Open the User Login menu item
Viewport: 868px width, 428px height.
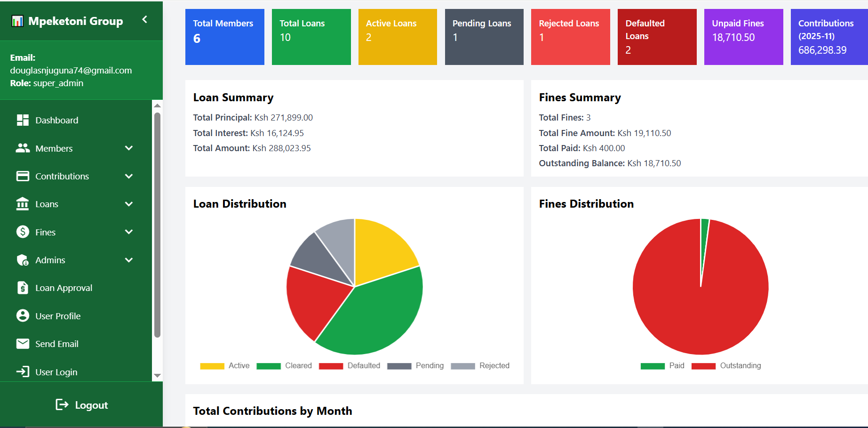click(x=56, y=372)
